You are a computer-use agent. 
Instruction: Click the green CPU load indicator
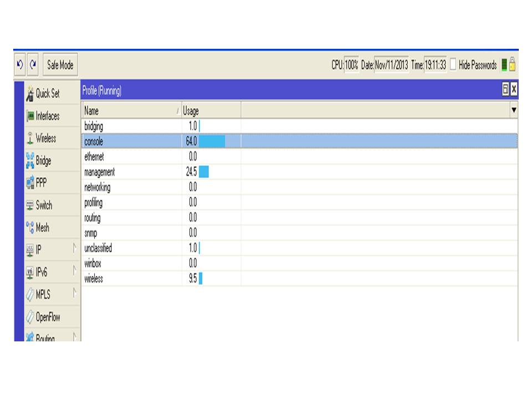point(504,64)
